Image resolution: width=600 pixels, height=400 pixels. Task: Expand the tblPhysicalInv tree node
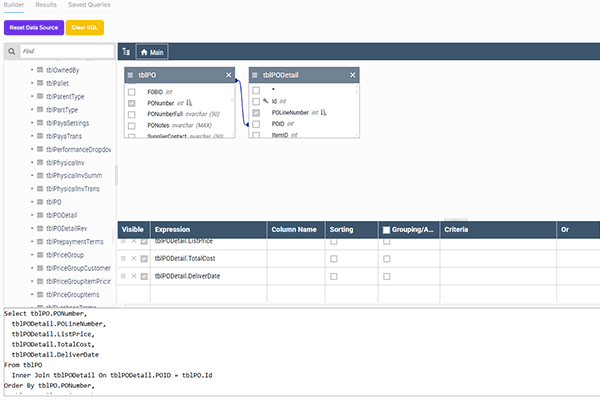point(32,162)
